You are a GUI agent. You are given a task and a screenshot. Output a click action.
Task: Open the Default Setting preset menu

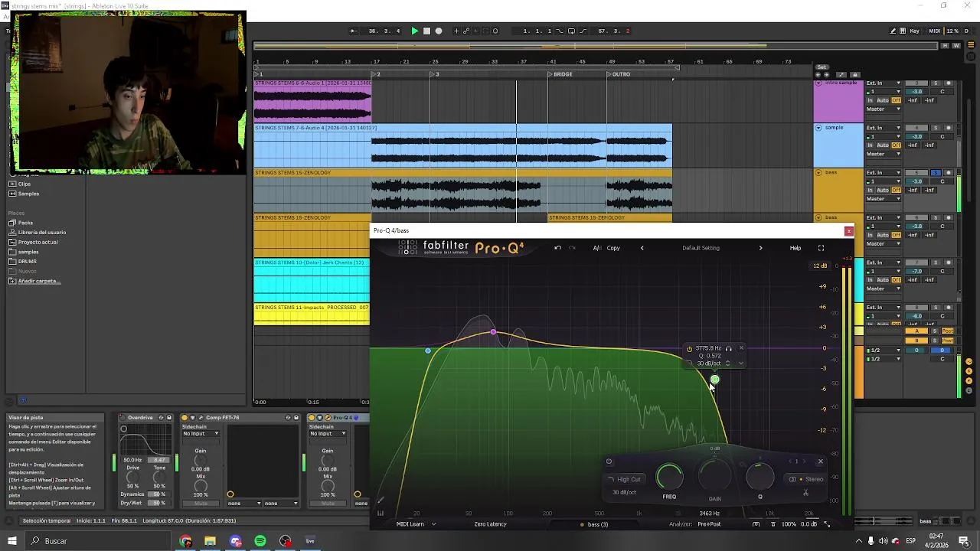[701, 248]
